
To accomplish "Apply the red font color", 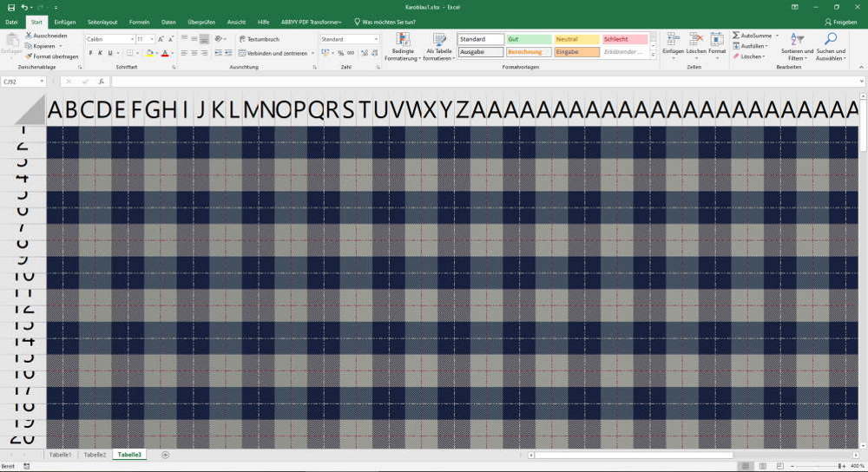I will point(165,53).
